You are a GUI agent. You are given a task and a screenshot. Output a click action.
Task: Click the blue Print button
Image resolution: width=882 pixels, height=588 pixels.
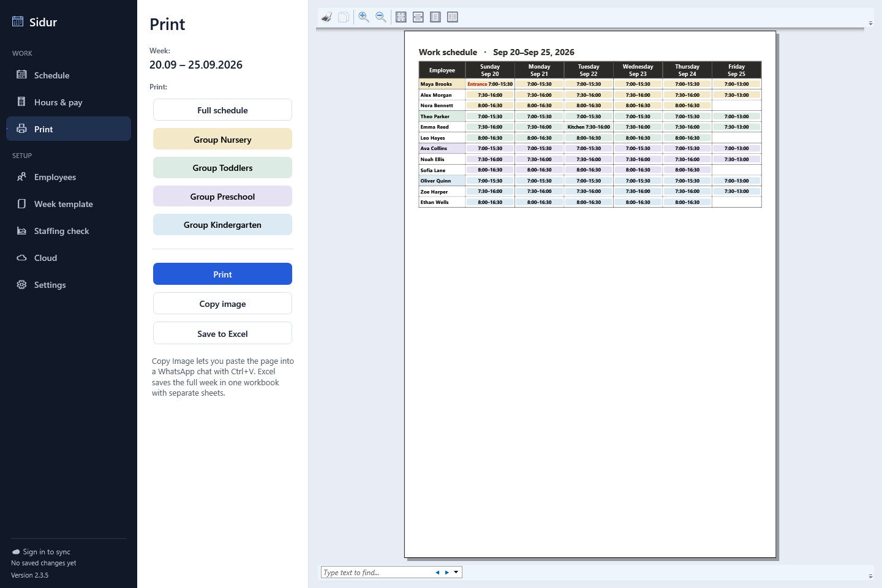click(222, 274)
